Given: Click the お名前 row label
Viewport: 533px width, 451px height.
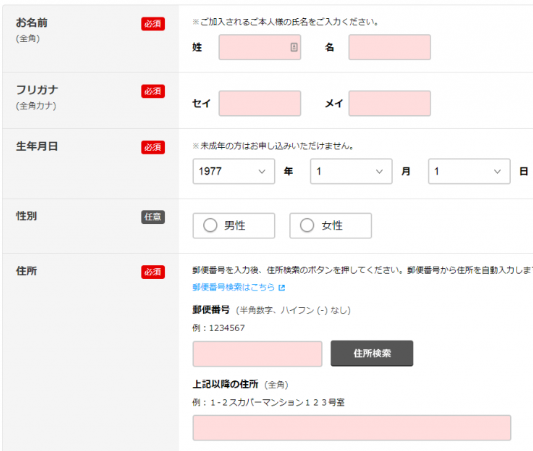Looking at the screenshot, I should pos(32,23).
